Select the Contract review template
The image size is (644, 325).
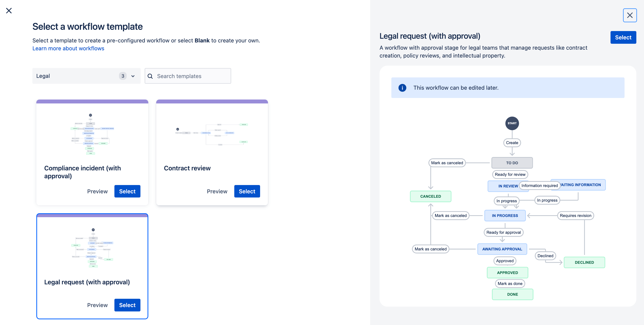(247, 191)
